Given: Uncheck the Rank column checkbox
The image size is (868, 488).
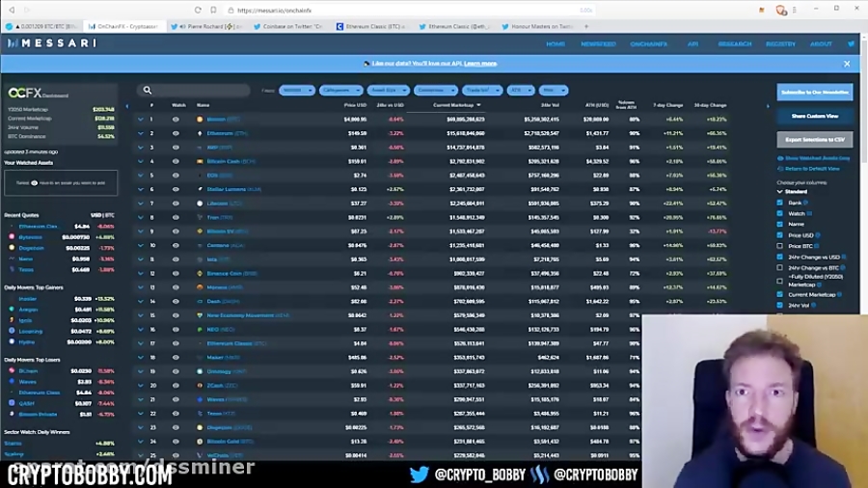Looking at the screenshot, I should click(779, 203).
